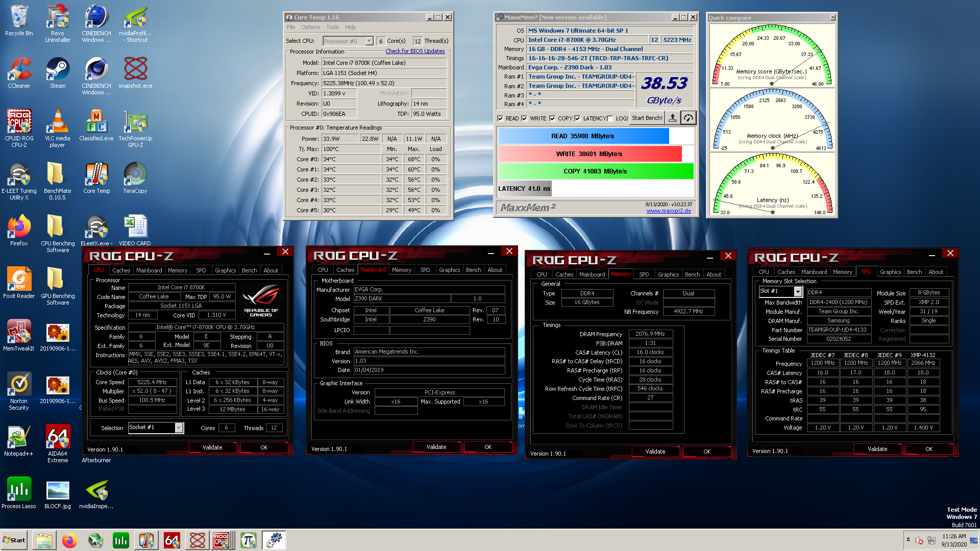Open Core Temp Tools menu

coord(333,27)
